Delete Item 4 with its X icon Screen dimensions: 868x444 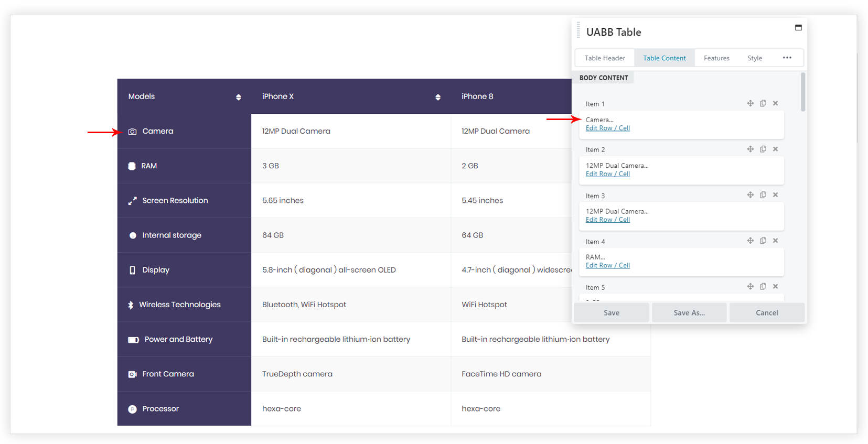[x=775, y=241]
